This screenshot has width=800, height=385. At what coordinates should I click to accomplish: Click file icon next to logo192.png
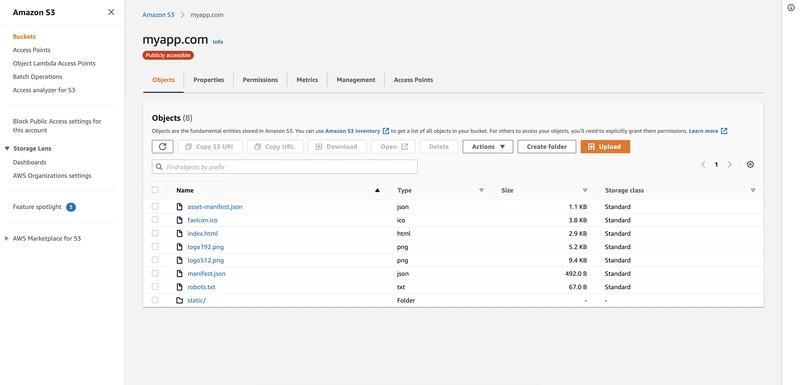pos(179,247)
